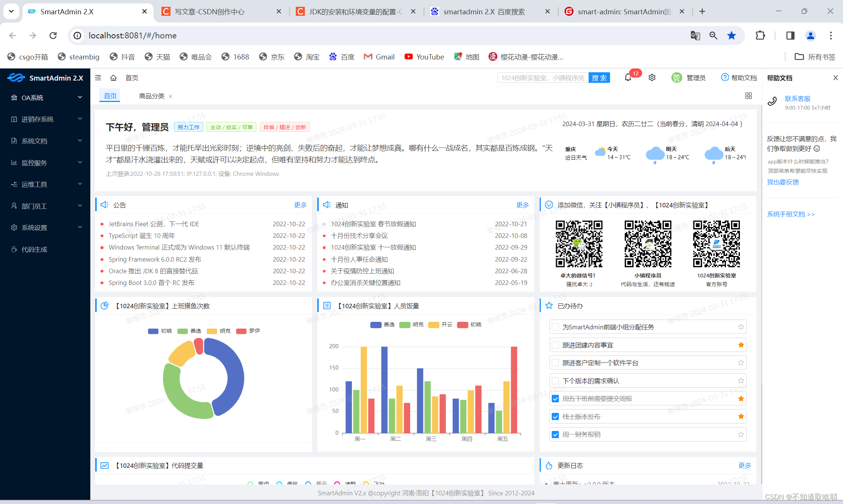Close the 商品分类 tab
The width and height of the screenshot is (843, 504).
click(170, 96)
